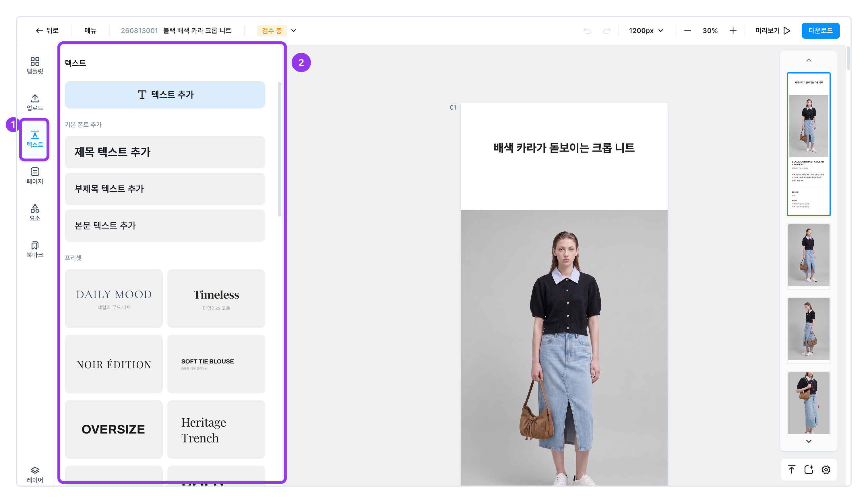Add a 부제목 텍스트 추가 subheading

tap(165, 189)
